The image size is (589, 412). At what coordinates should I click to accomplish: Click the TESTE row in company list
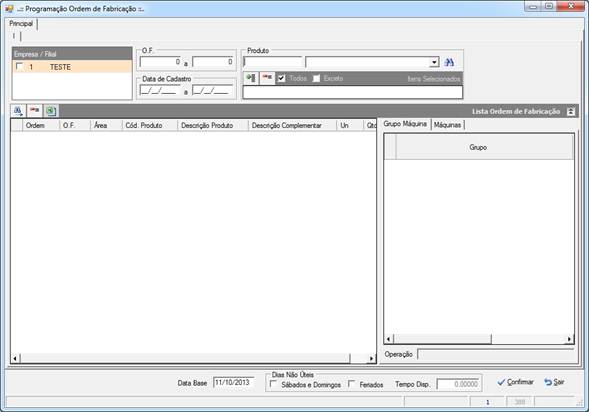pos(72,67)
